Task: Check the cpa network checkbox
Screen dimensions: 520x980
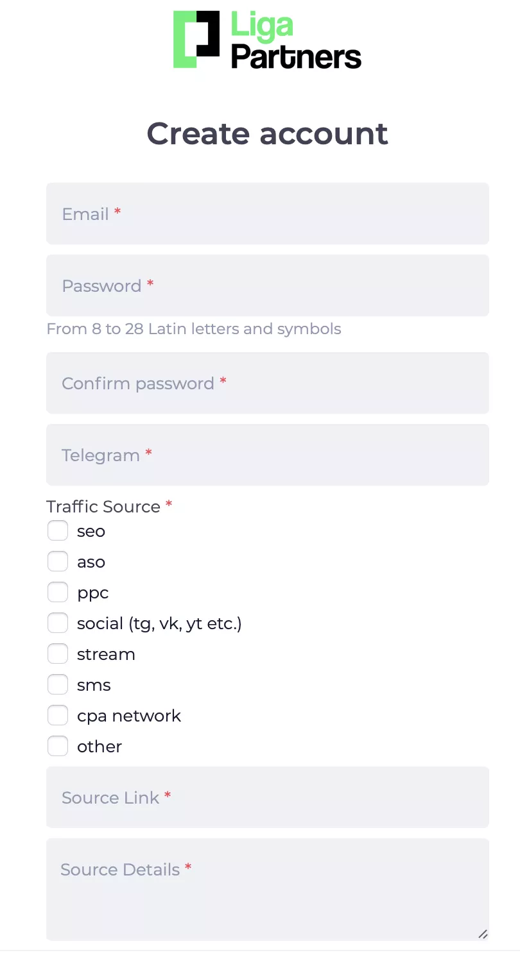Action: [x=58, y=716]
